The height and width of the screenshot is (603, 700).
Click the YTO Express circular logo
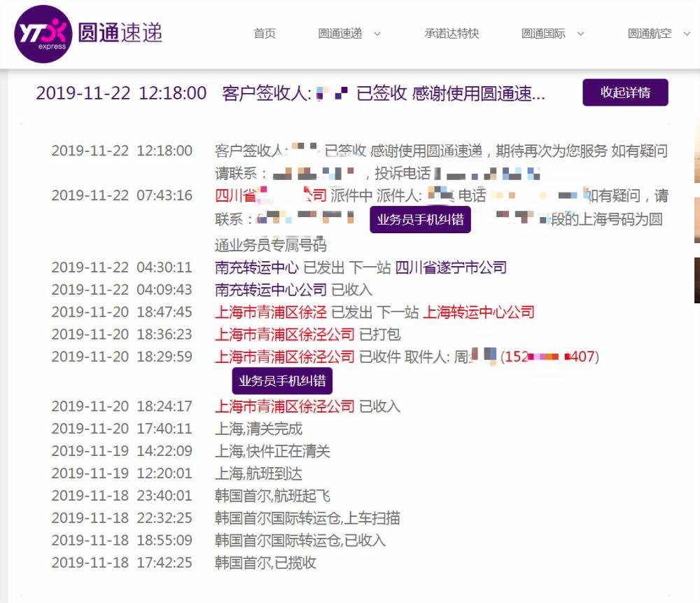[x=42, y=33]
